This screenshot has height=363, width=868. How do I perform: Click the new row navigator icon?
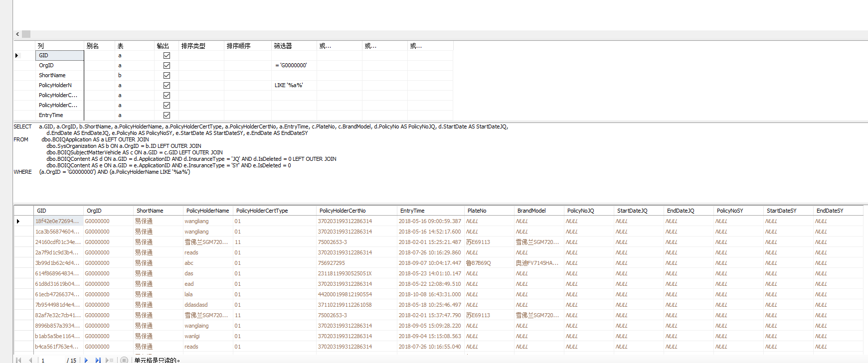(110, 360)
